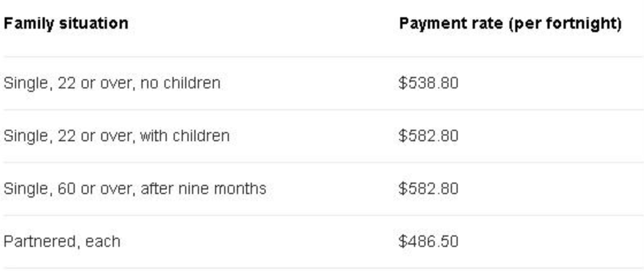Click the Payment rate (per fortnight) header
This screenshot has height=271, width=644.
pyautogui.click(x=510, y=24)
